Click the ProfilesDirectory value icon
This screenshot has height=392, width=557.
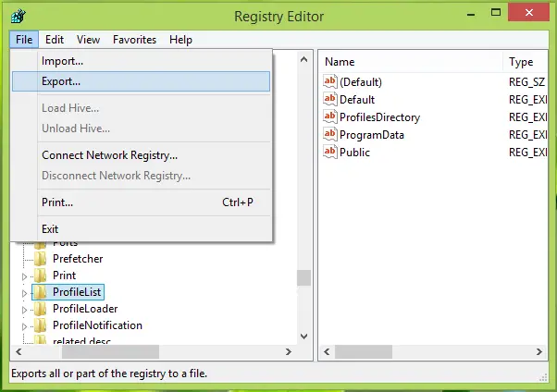point(330,116)
